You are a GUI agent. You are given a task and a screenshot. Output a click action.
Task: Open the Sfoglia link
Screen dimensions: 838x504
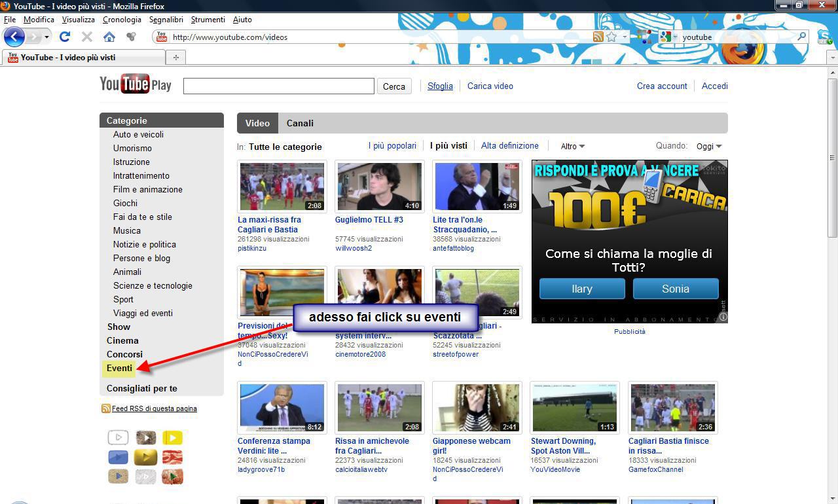pos(440,86)
